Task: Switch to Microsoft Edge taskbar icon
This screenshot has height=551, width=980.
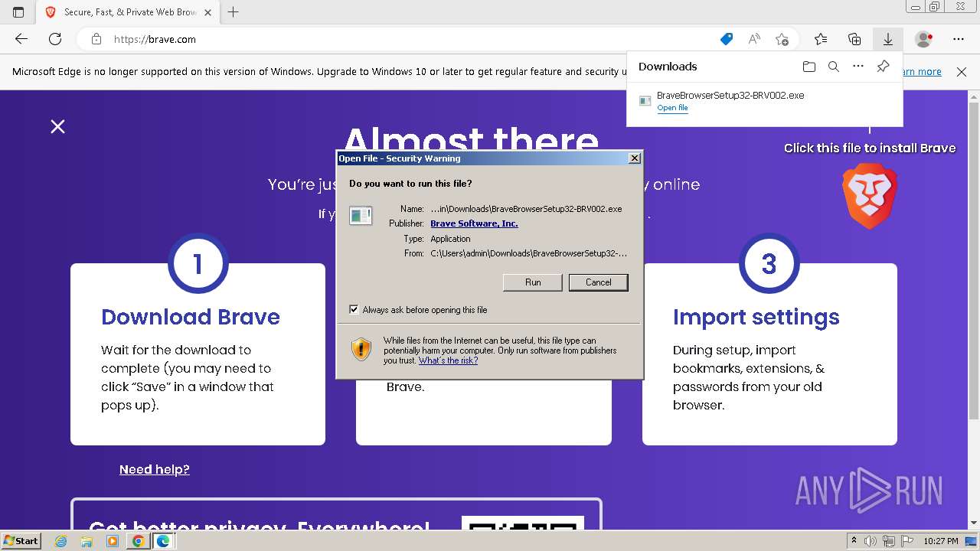Action: tap(163, 541)
